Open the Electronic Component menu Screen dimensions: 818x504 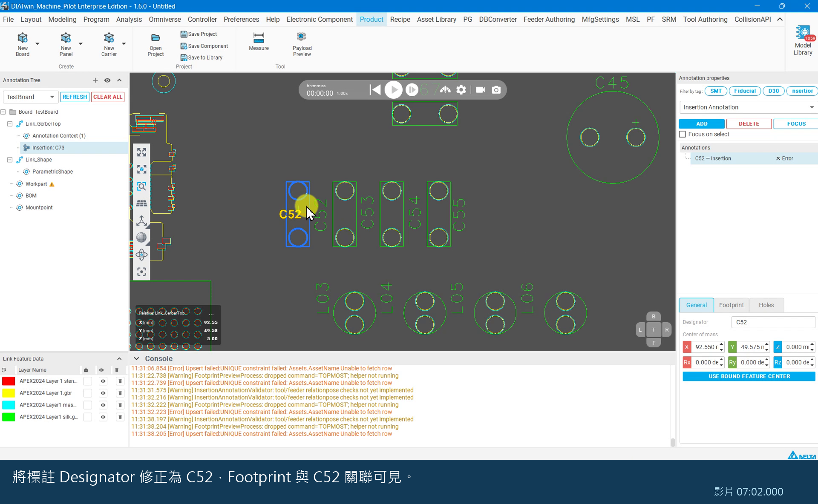tap(320, 20)
